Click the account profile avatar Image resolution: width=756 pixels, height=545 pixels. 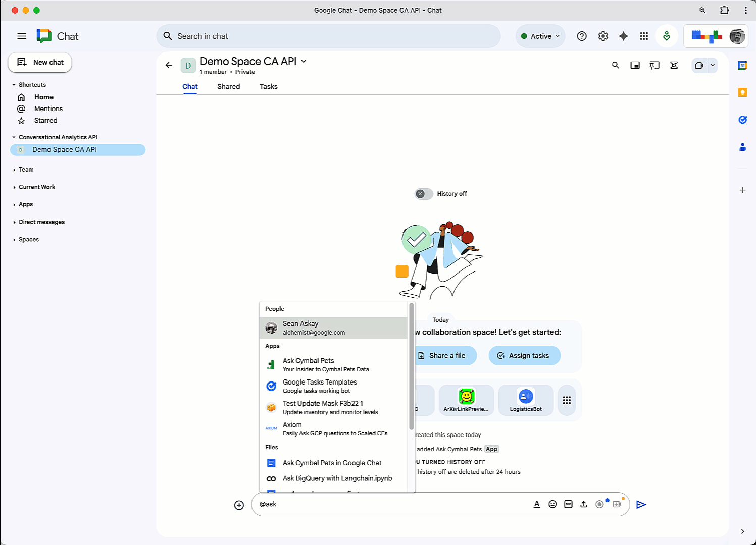737,36
